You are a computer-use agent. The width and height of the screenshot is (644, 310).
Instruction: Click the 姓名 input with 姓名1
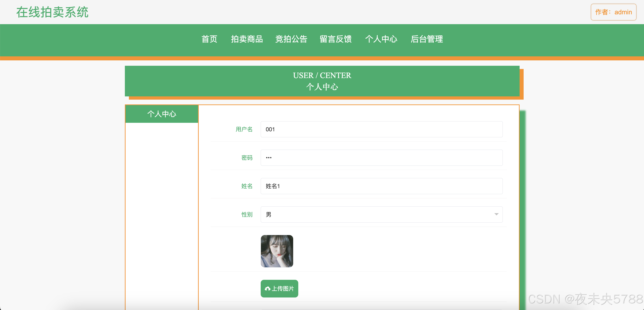coord(381,186)
